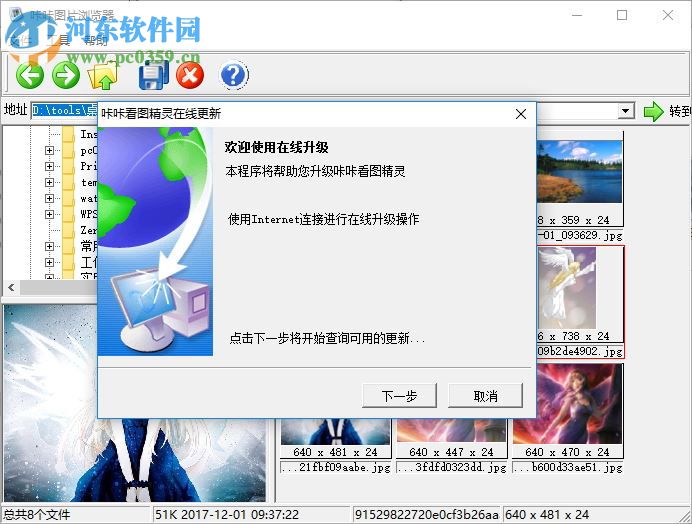Viewport: 692px width, 524px height.
Task: Click the globe illustration in update dialog
Action: pos(155,242)
